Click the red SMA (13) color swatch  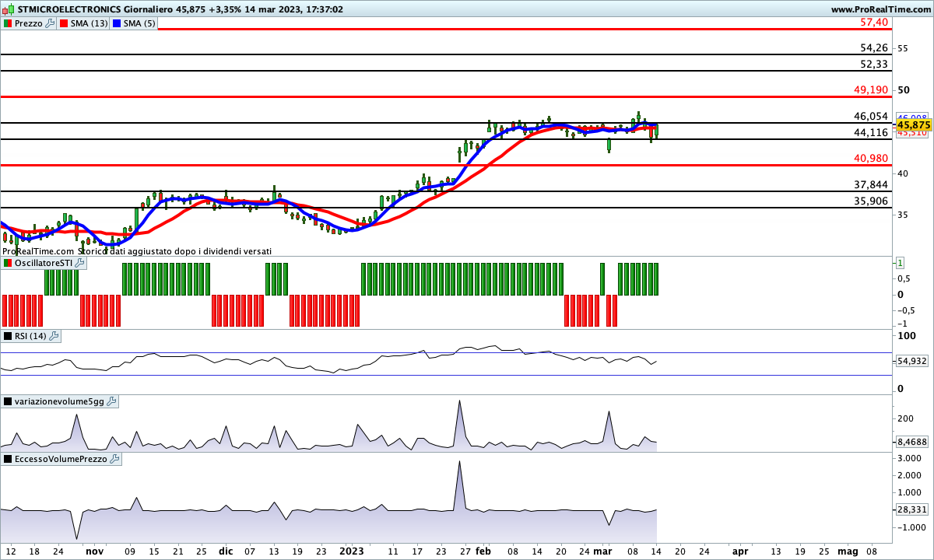[x=64, y=23]
